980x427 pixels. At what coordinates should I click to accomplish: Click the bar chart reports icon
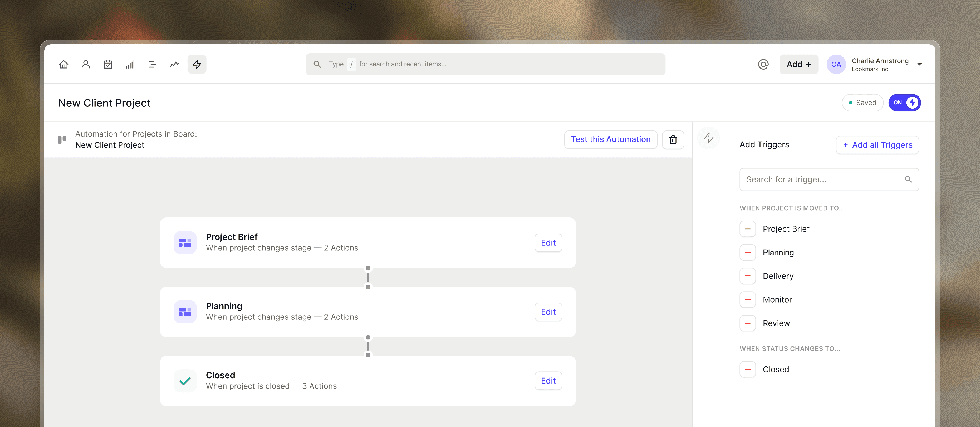130,64
